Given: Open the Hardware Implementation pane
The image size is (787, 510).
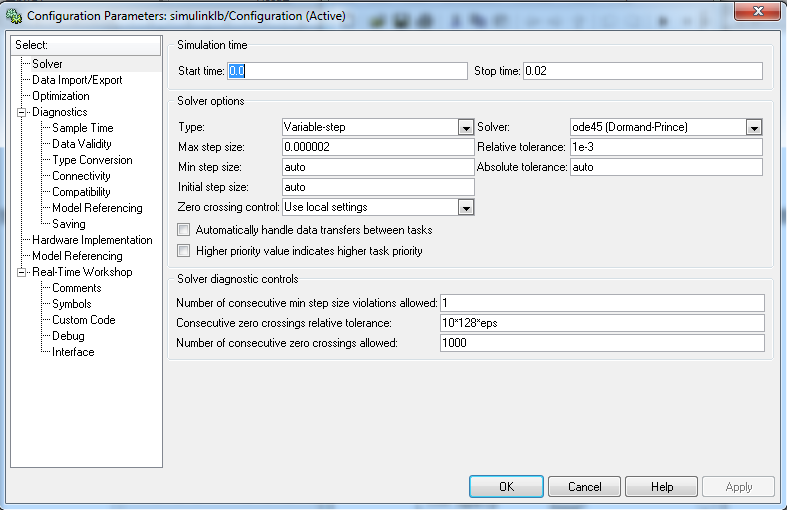Looking at the screenshot, I should coord(92,240).
